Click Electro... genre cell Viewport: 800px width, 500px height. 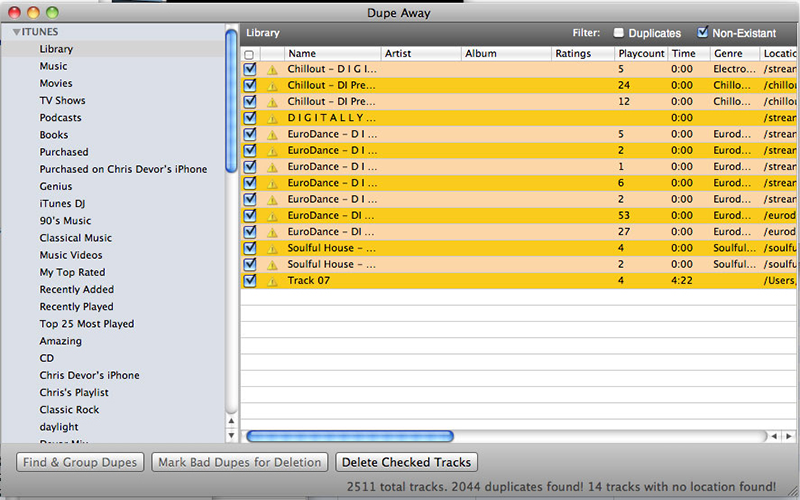[x=734, y=69]
